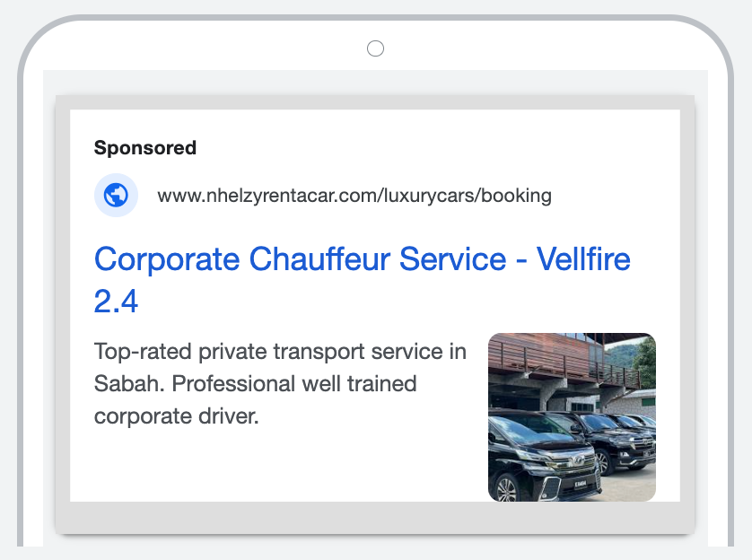Click "Top-rated private transport" description line
This screenshot has height=560, width=752.
280,352
